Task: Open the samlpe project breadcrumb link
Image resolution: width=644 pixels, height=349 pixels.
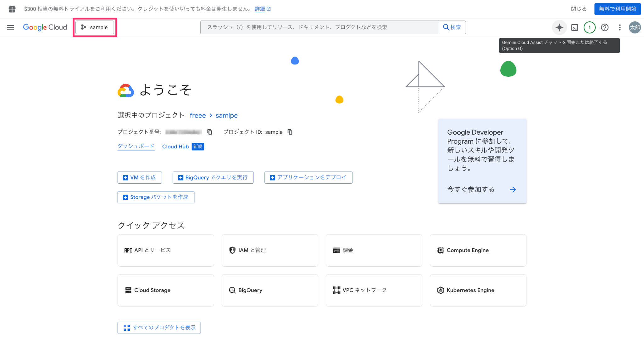Action: (x=226, y=115)
